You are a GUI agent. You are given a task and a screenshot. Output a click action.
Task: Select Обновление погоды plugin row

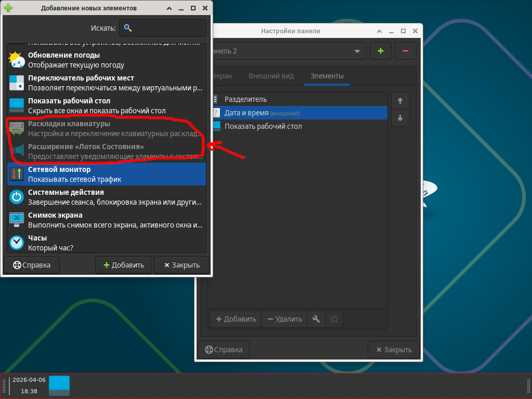(x=107, y=60)
